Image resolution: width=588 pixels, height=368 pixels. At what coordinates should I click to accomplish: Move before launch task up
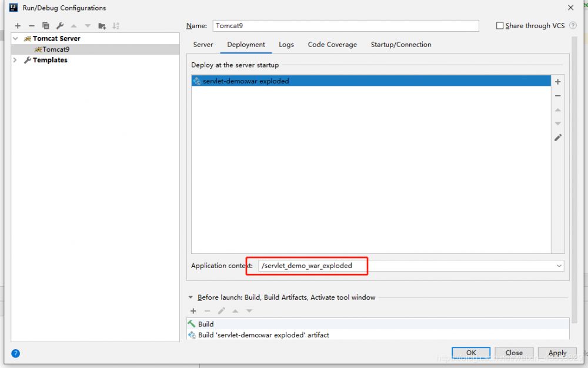235,311
